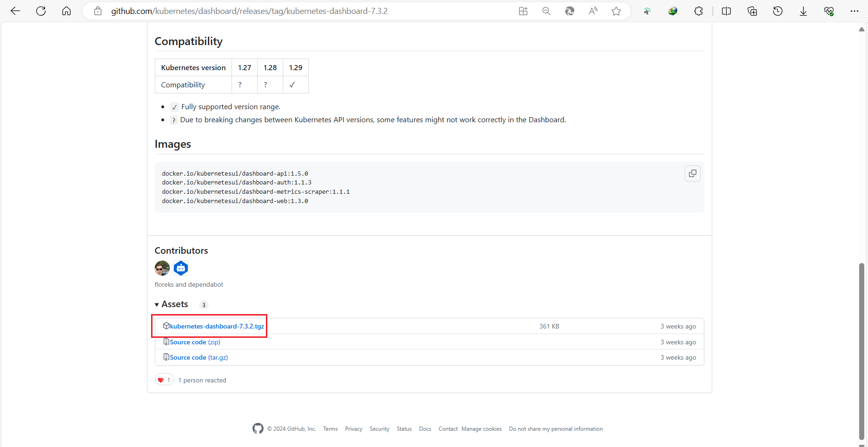
Task: Focus the address bar URL
Action: (249, 11)
